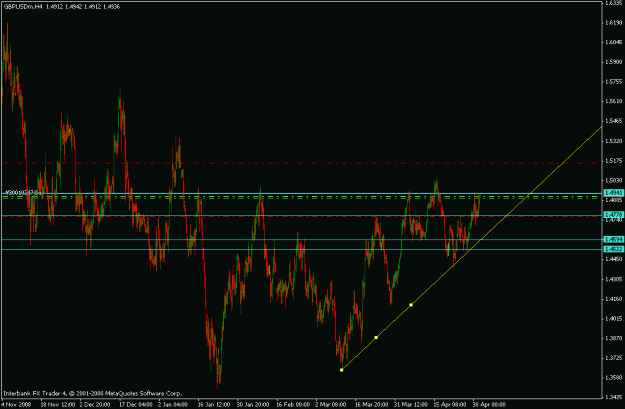Viewport: 625px width, 409px height.
Task: Click the 16 Feb 00:00 date label
Action: (293, 405)
